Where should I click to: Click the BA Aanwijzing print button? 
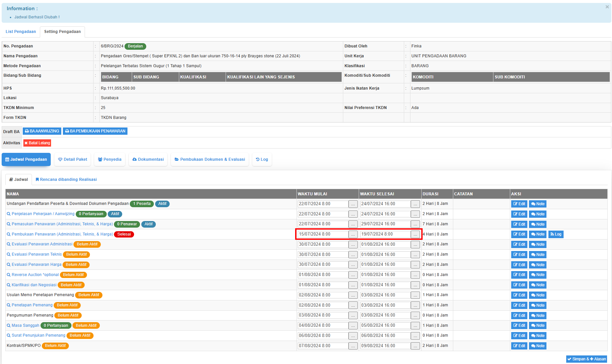click(42, 131)
